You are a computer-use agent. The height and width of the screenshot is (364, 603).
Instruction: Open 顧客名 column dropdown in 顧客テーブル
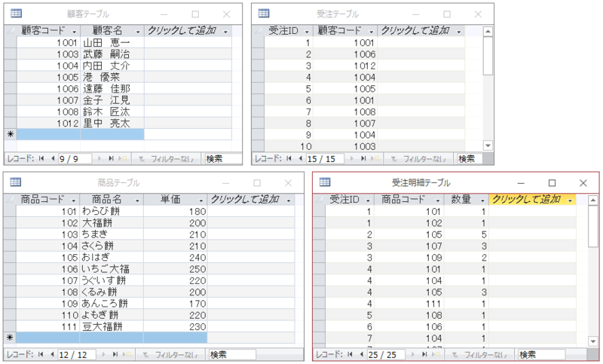(x=138, y=31)
